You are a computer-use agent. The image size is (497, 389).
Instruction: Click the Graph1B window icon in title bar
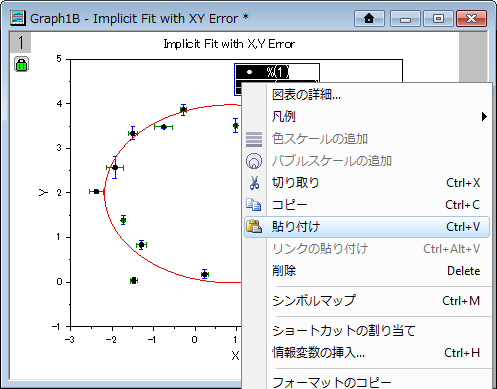pos(18,18)
